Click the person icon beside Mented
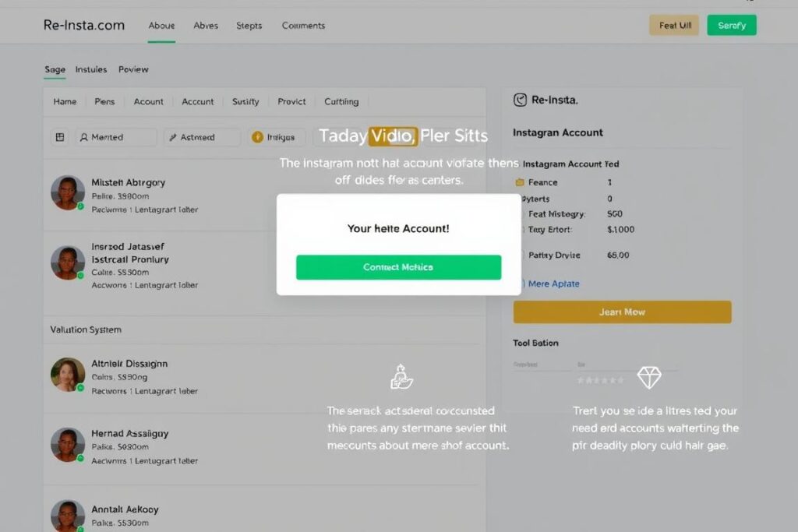Image resolution: width=798 pixels, height=532 pixels. (x=84, y=137)
